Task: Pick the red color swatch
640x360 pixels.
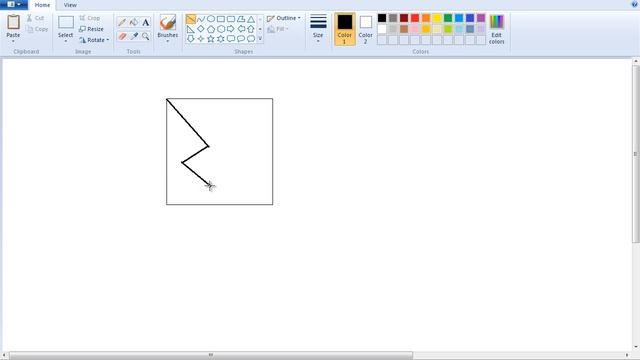Action: tap(415, 18)
